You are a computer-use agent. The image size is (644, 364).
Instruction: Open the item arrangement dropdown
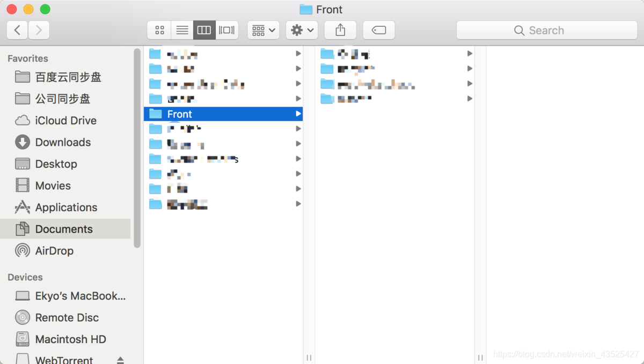263,30
